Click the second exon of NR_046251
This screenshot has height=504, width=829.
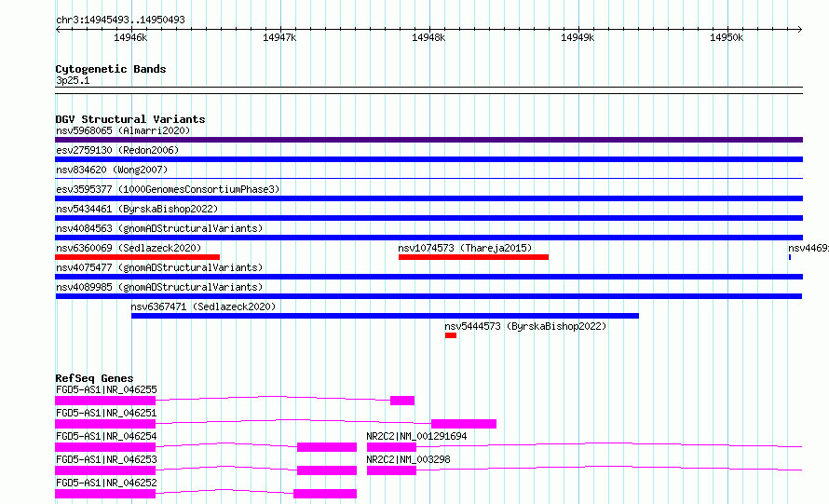(464, 424)
